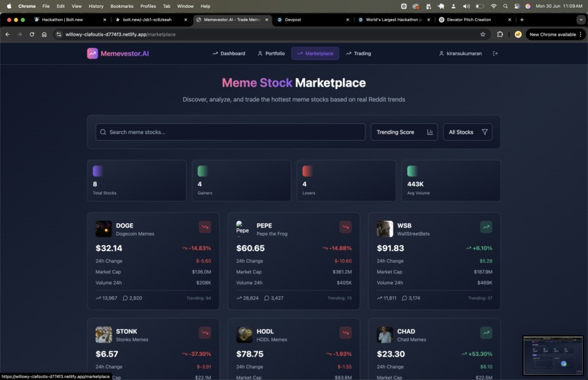Viewport: 588px width, 380px height.
Task: Click the Memevestor.AI logo icon
Action: pos(92,53)
